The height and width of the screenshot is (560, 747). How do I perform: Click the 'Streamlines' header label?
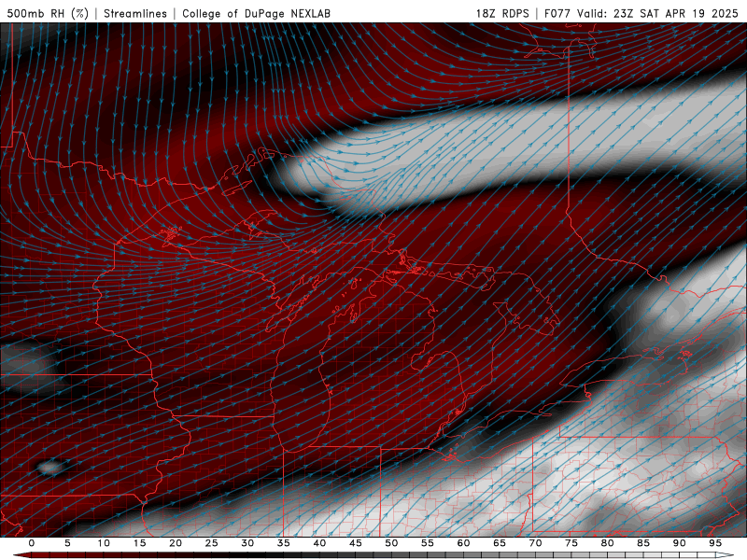(x=135, y=13)
